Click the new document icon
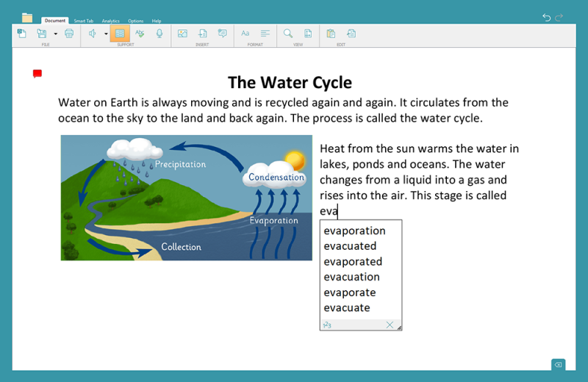 [22, 34]
